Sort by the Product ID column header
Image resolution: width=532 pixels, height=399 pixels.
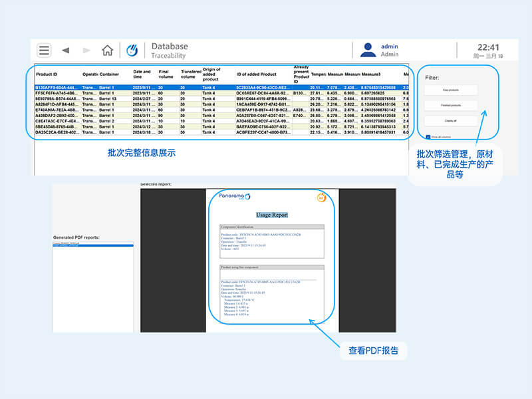(x=47, y=74)
